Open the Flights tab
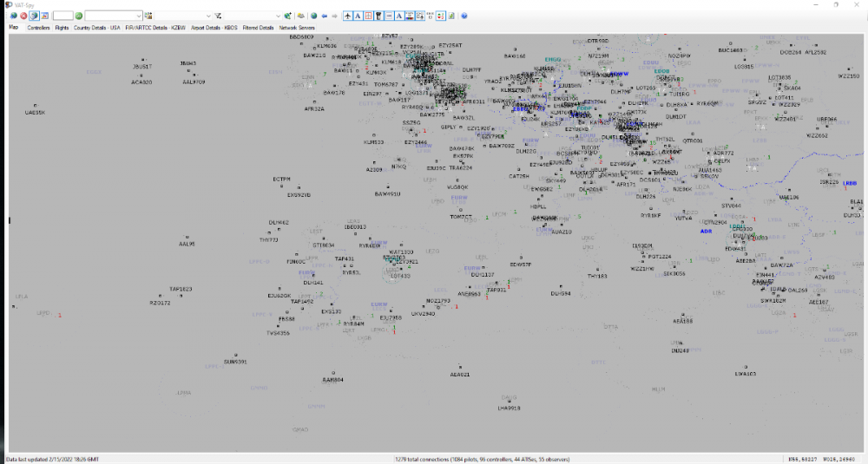This screenshot has width=868, height=464. point(62,28)
